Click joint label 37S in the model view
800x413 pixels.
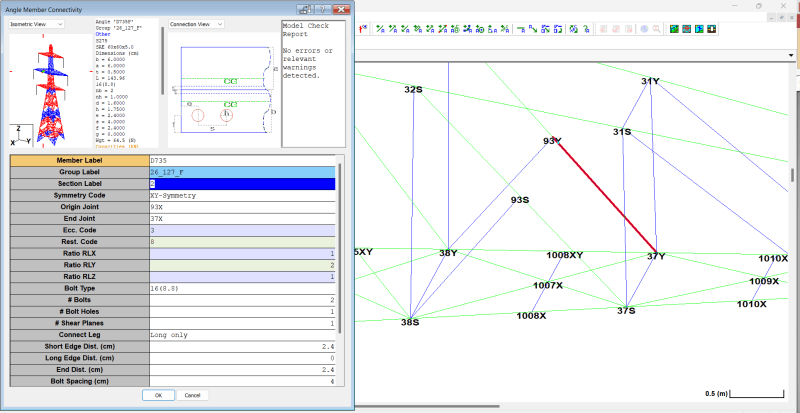[626, 310]
